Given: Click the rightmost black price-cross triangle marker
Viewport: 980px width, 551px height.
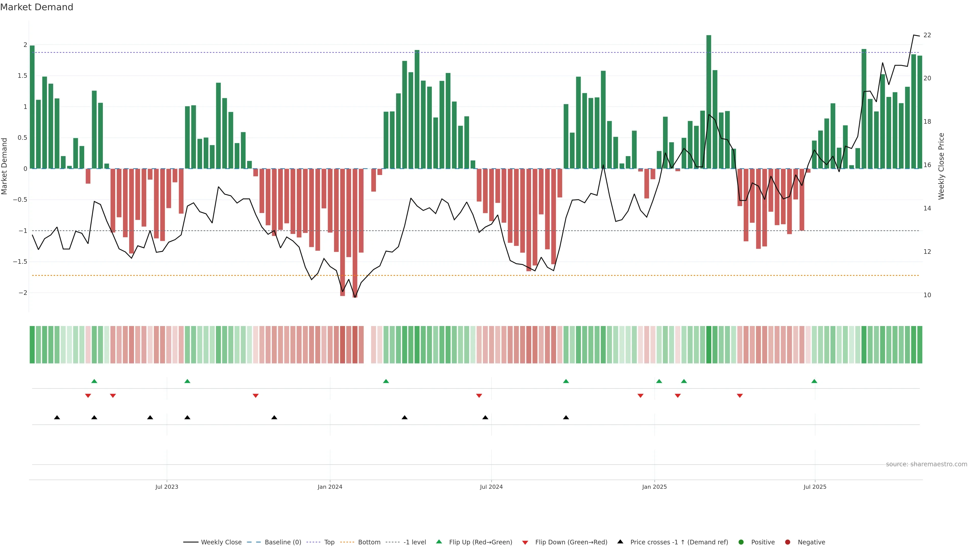Looking at the screenshot, I should click(566, 417).
